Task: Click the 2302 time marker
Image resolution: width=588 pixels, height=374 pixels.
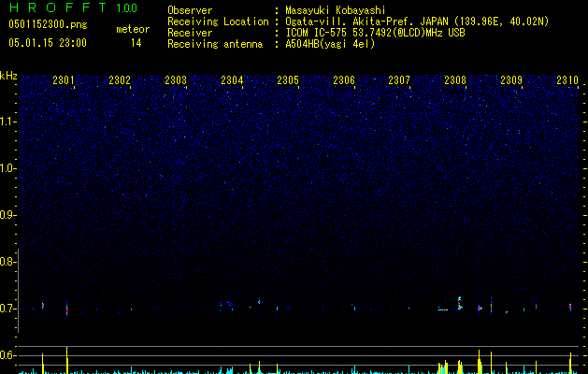Action: tap(120, 79)
